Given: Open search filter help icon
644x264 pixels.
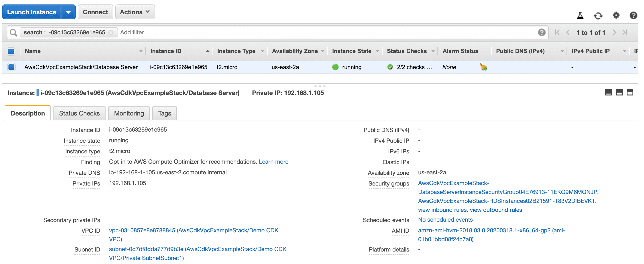Looking at the screenshot, I should pos(542,32).
